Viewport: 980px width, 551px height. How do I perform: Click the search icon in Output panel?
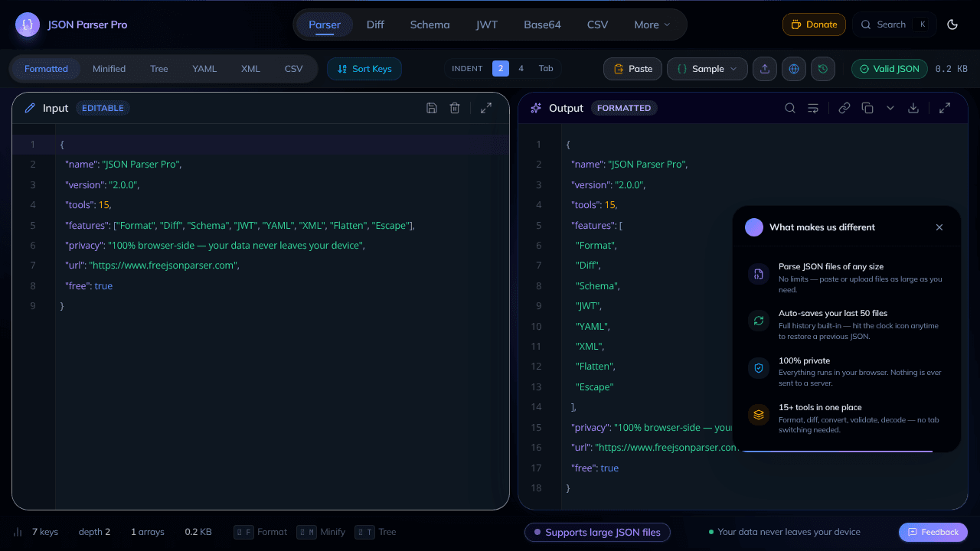pyautogui.click(x=790, y=108)
